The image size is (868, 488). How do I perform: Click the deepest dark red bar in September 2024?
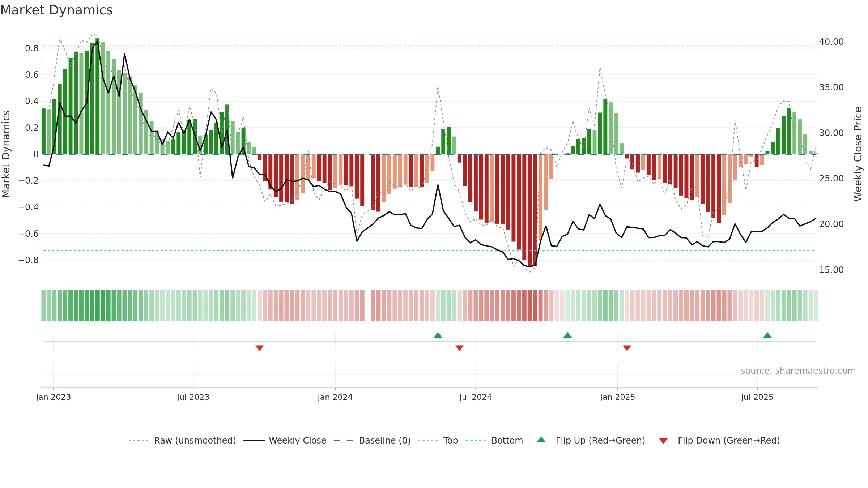pyautogui.click(x=530, y=210)
